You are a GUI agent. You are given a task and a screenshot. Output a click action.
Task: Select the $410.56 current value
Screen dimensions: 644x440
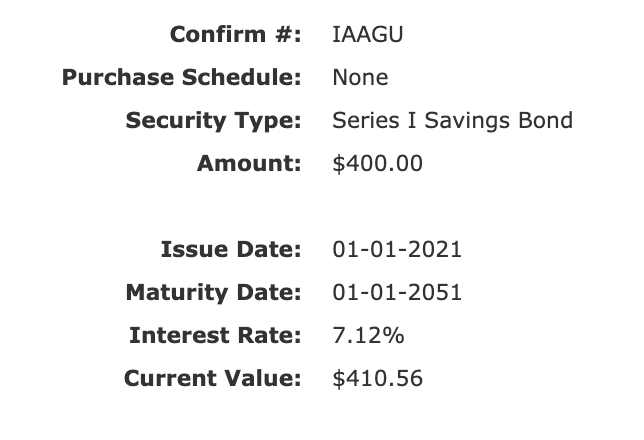[377, 379]
